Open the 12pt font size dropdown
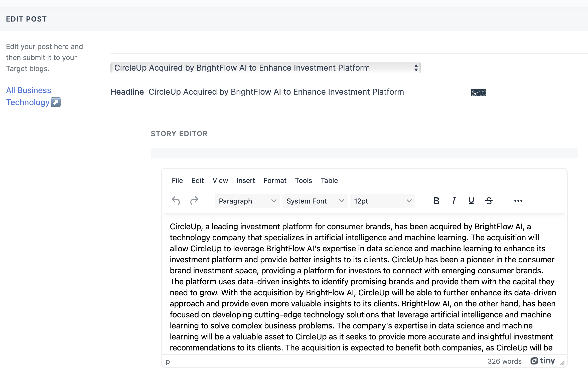The image size is (588, 382). [x=382, y=201]
